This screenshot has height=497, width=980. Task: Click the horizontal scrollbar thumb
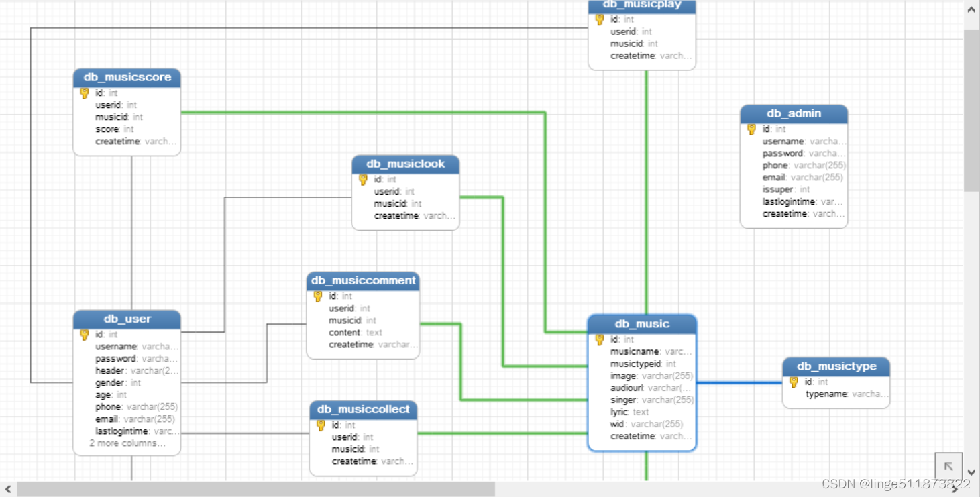tap(256, 489)
